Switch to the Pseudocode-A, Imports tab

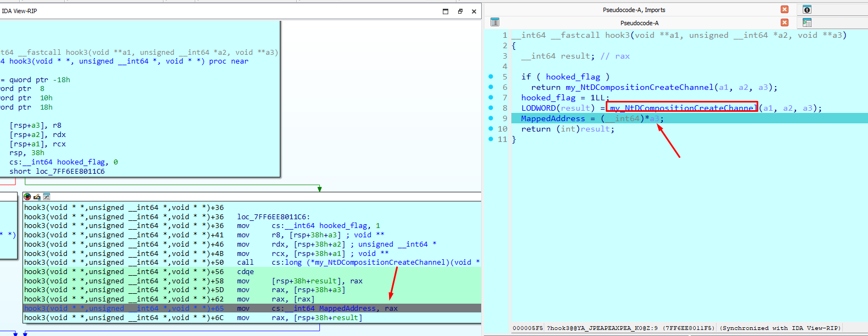(x=634, y=10)
